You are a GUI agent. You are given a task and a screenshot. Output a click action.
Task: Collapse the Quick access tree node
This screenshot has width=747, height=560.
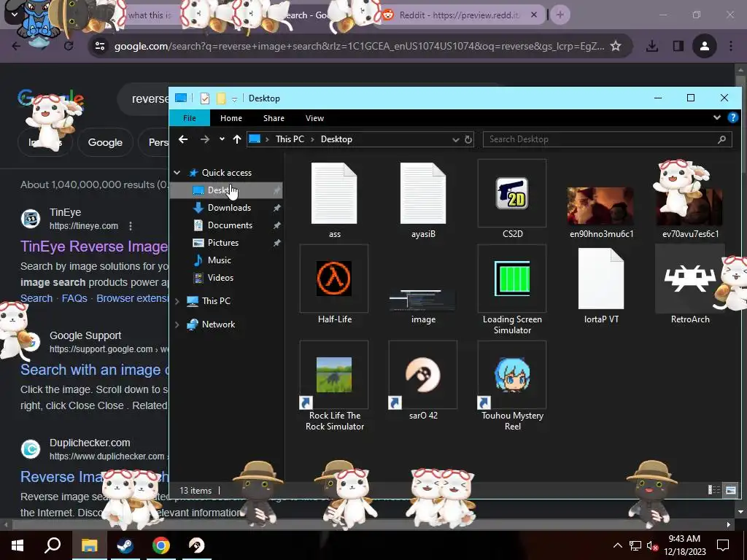coord(177,172)
